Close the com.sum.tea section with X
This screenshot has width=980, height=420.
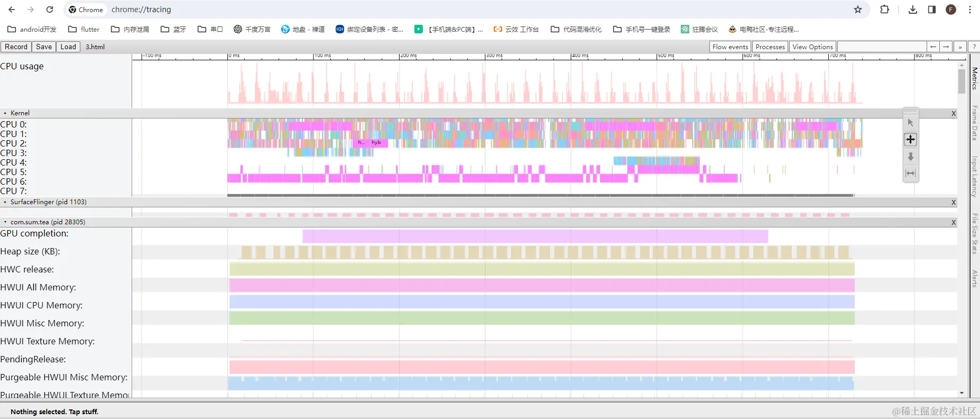(x=954, y=222)
